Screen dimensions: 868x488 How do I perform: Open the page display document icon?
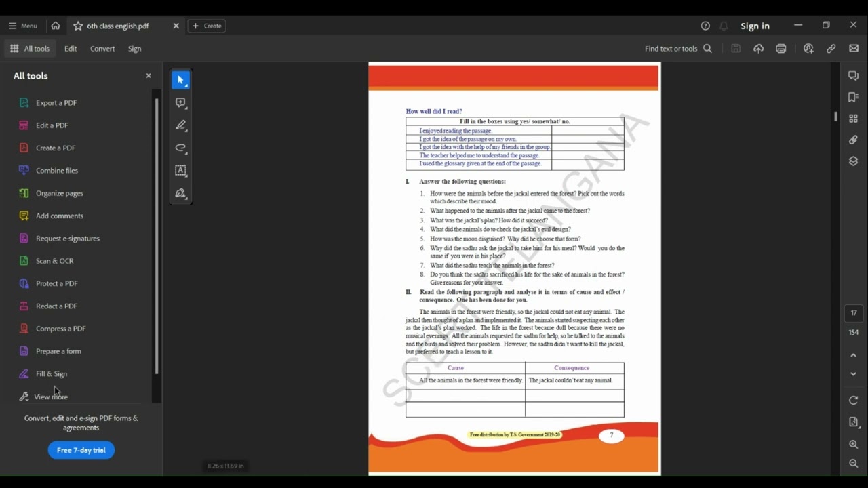click(x=854, y=422)
